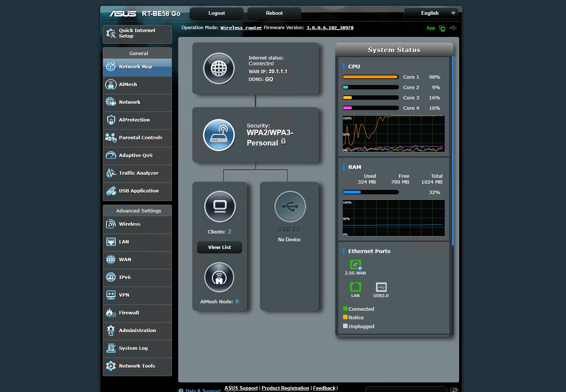Click the View List button
The height and width of the screenshot is (392, 566).
(219, 248)
